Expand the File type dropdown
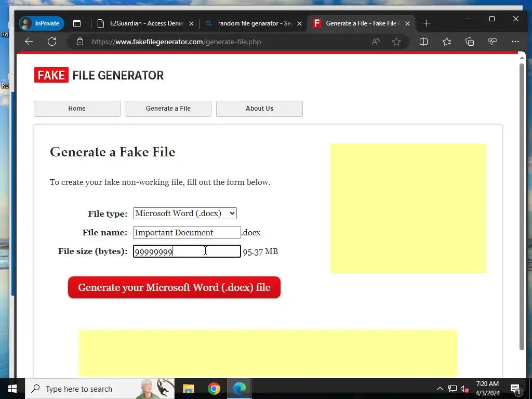This screenshot has height=399, width=532. 185,214
